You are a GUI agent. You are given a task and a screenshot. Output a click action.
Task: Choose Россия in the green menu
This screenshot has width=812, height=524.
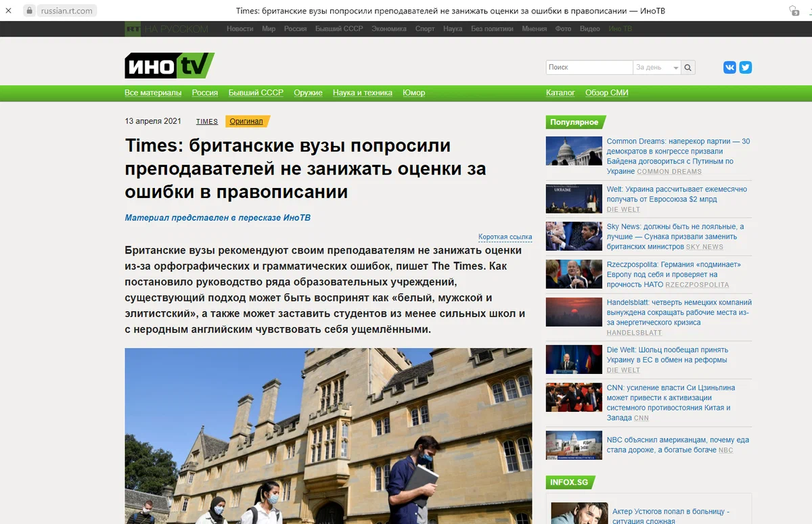tap(205, 93)
